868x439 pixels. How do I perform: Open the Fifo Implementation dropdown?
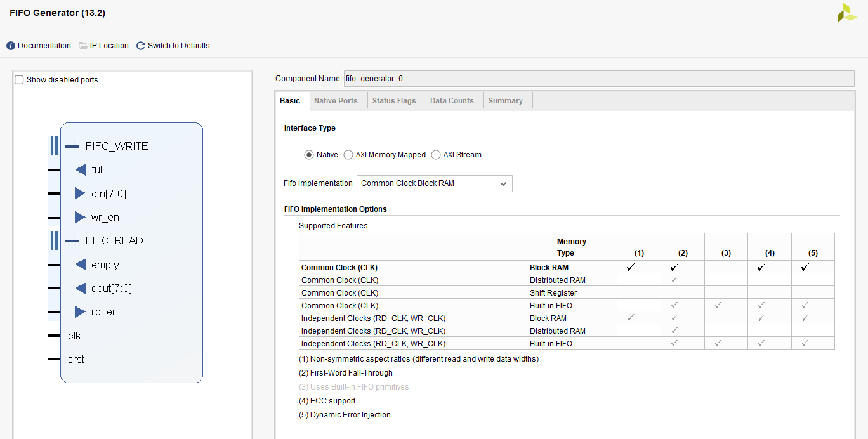click(434, 183)
